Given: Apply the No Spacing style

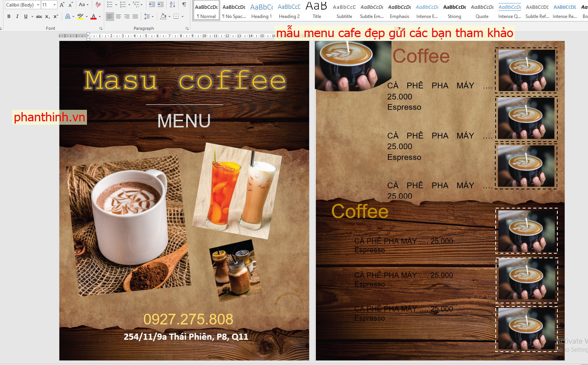Looking at the screenshot, I should click(x=234, y=11).
